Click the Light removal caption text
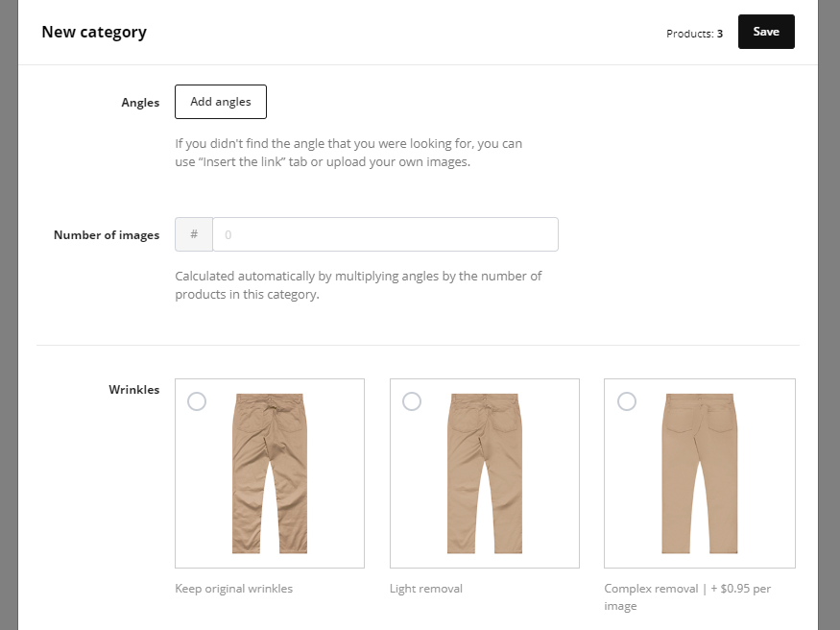Viewport: 840px width, 630px height. click(x=425, y=589)
